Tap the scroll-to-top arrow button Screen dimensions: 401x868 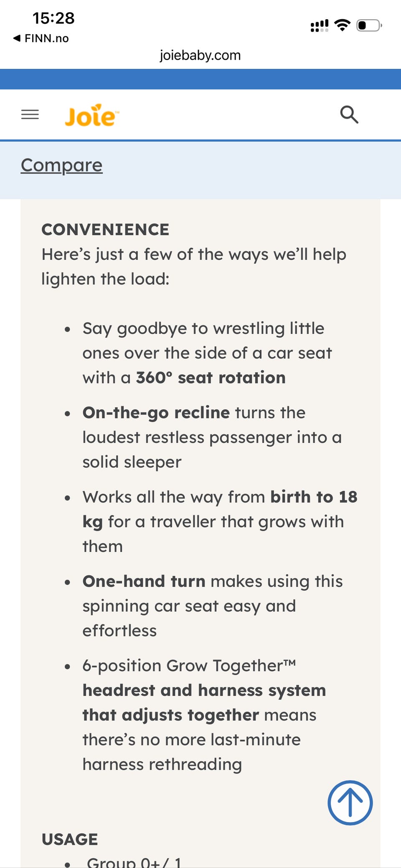(350, 802)
